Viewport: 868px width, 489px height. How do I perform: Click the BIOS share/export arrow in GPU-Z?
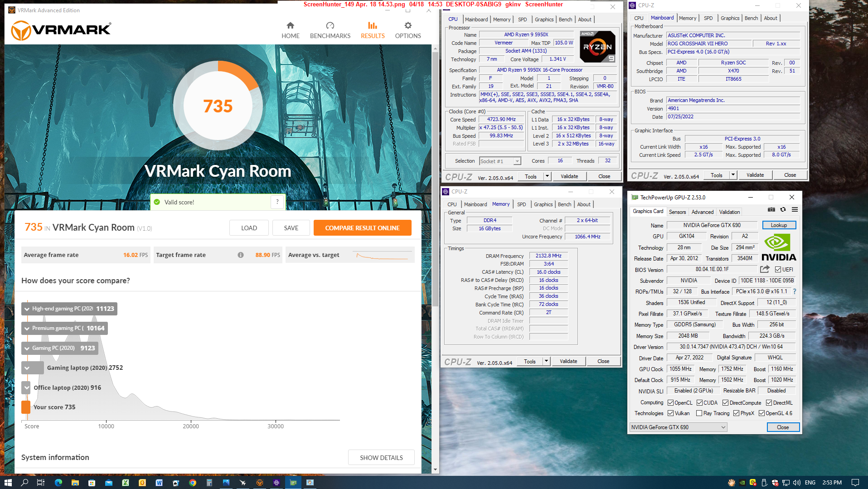[x=765, y=269]
